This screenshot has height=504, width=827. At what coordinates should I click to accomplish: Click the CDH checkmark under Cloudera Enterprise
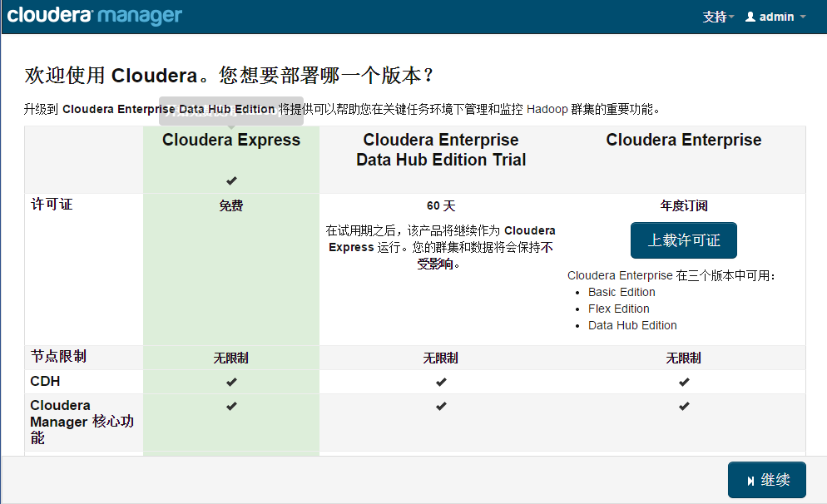tap(684, 382)
